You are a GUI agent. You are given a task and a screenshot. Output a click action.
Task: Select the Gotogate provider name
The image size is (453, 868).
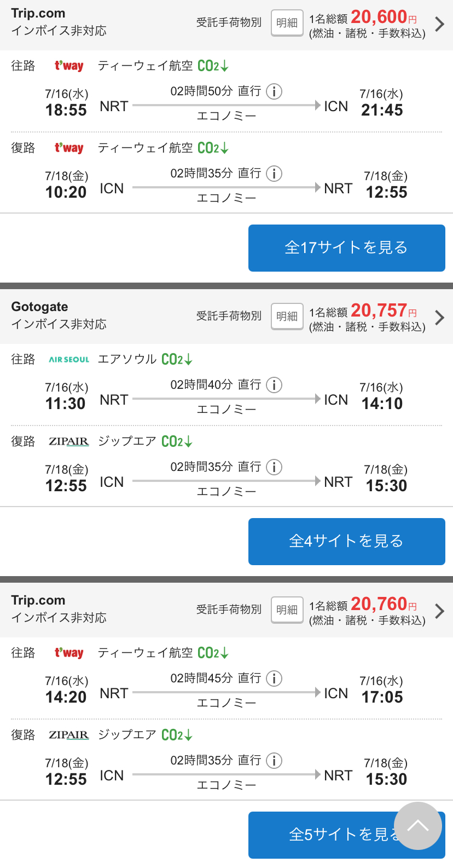coord(40,307)
